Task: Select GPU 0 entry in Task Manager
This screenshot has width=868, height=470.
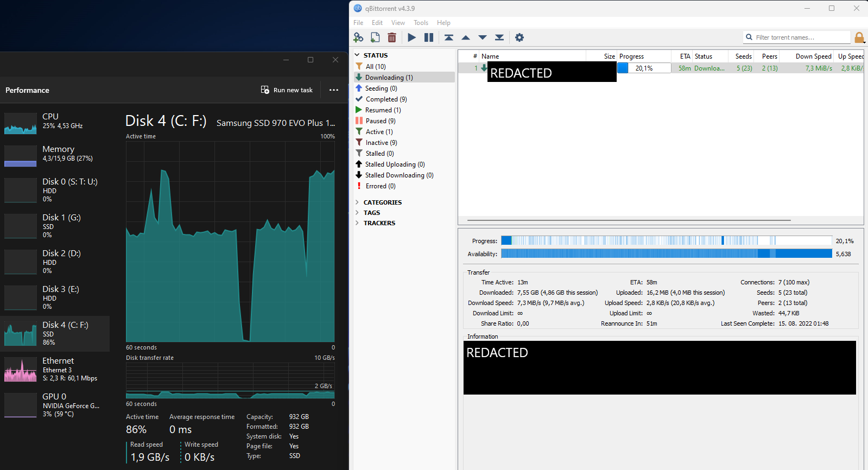Action: coord(55,405)
